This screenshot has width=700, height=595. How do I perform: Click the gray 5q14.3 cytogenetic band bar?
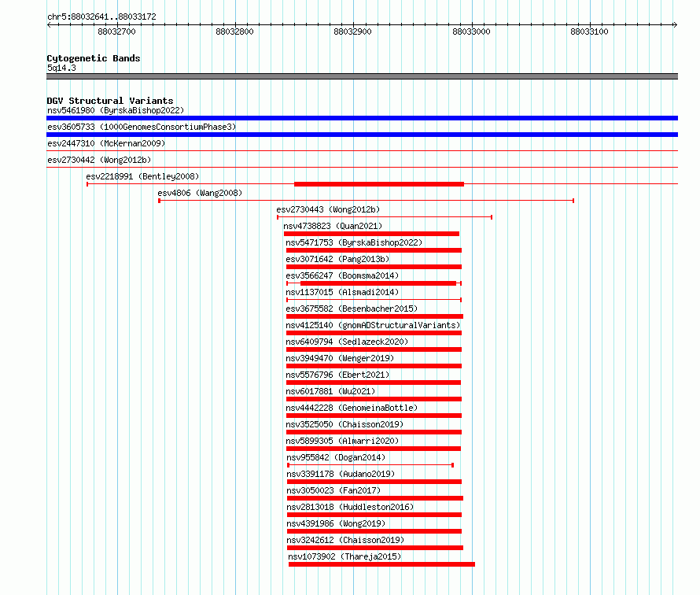362,76
